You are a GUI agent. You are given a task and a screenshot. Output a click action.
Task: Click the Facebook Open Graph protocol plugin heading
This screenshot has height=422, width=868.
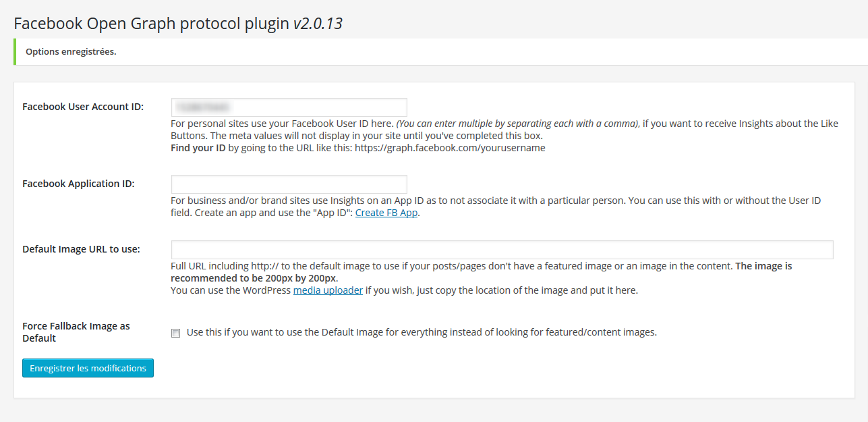tap(152, 24)
